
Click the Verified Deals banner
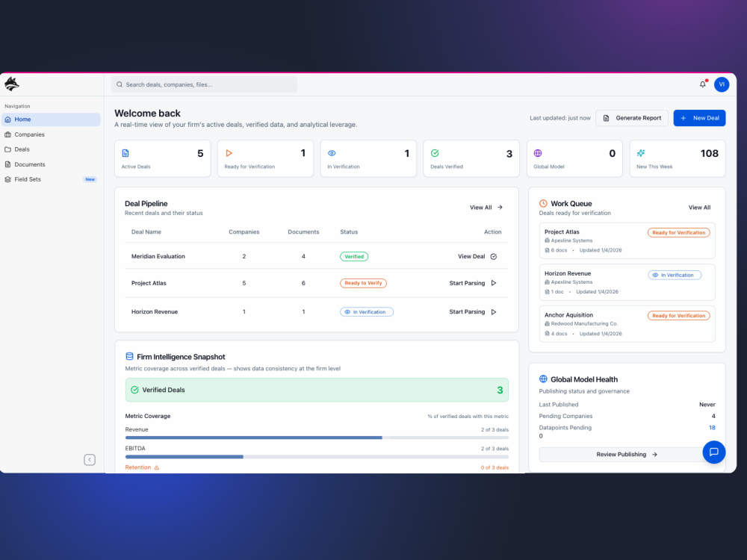tap(317, 390)
